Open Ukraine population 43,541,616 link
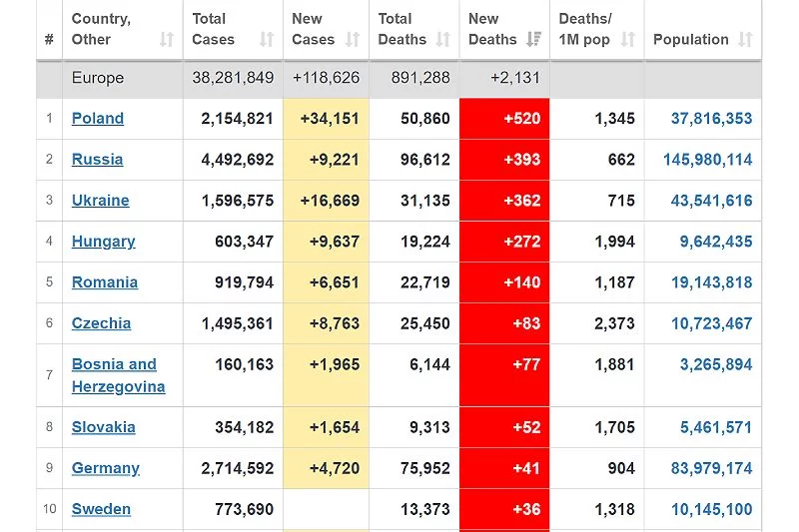799x532 pixels. (711, 200)
